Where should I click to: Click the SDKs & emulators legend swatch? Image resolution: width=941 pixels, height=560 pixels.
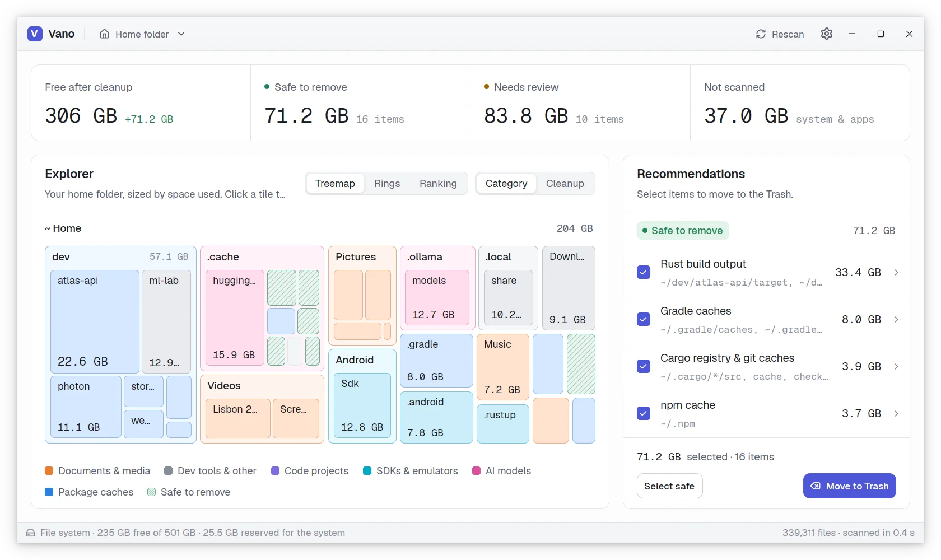[x=367, y=471]
